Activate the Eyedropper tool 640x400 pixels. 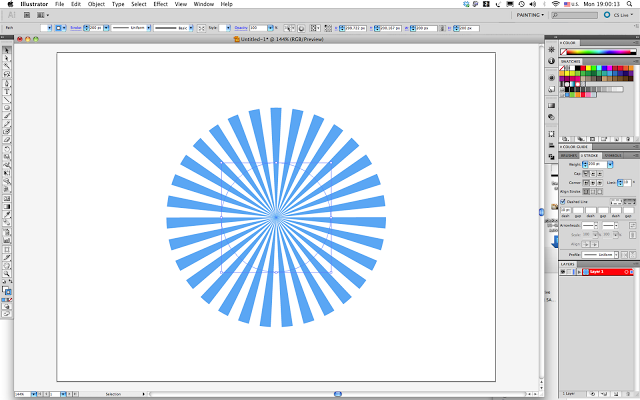pyautogui.click(x=6, y=215)
